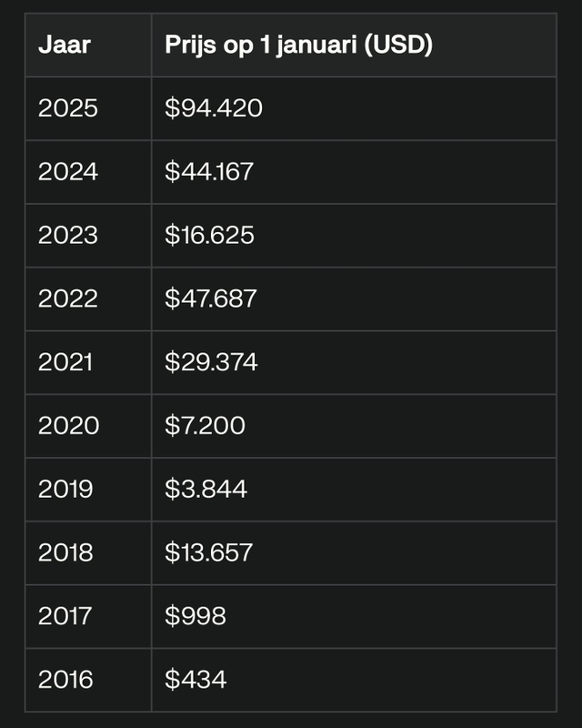Click the $434 price value
The height and width of the screenshot is (728, 582).
(x=196, y=680)
